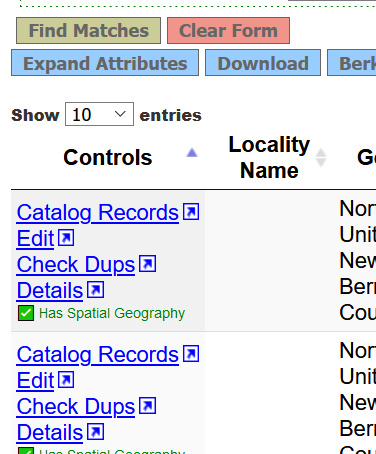Open external icon beside first Check Dups

148,264
